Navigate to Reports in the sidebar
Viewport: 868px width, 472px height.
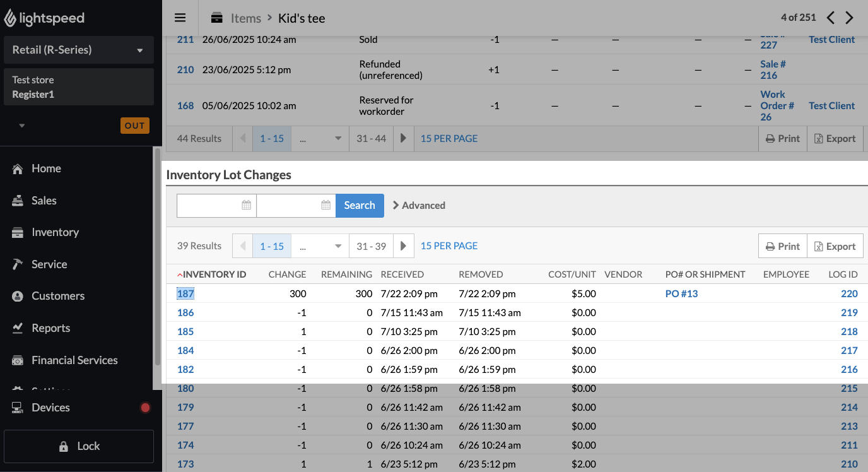pos(50,328)
